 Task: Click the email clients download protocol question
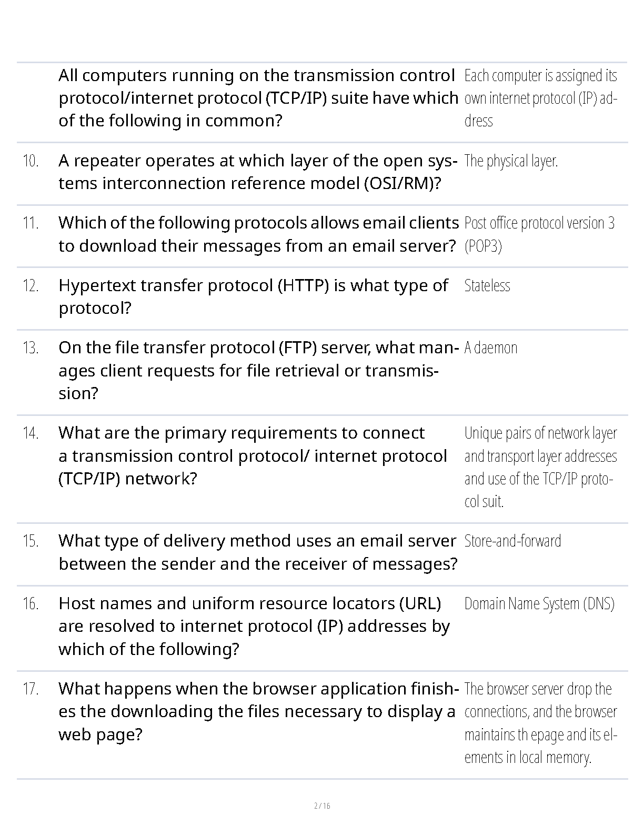point(258,234)
